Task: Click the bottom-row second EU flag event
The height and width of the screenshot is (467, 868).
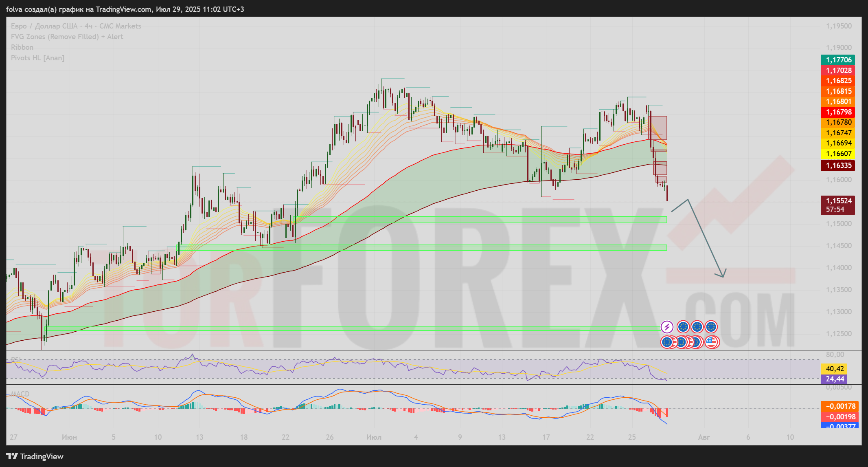Action: 681,342
